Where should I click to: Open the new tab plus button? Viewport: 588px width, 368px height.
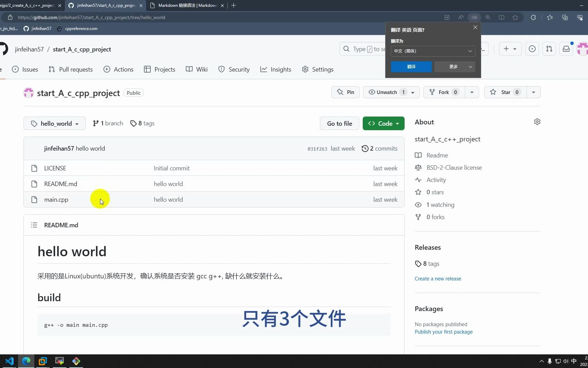[x=233, y=5]
